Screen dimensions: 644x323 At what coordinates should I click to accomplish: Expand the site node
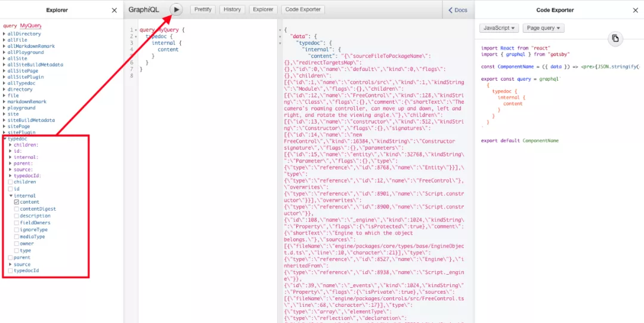click(5, 114)
